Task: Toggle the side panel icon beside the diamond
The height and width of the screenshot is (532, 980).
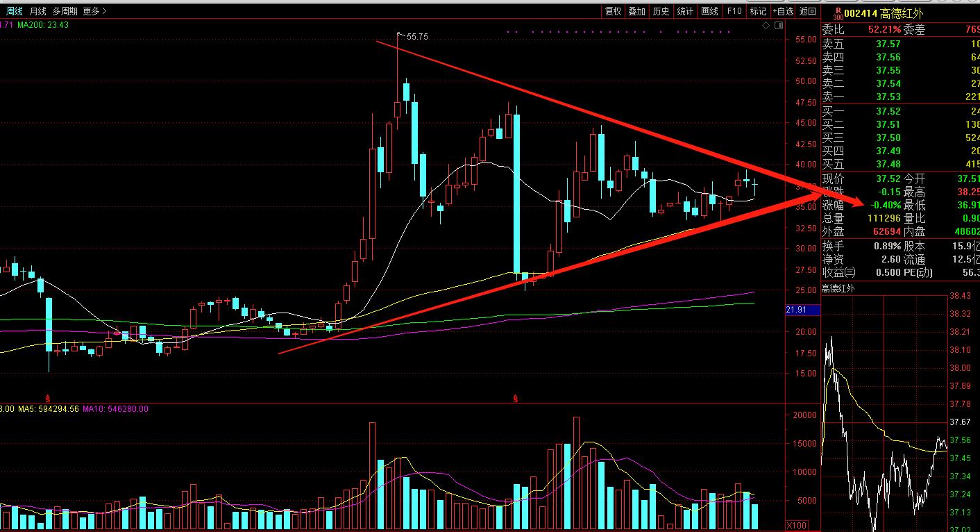Action: click(779, 25)
